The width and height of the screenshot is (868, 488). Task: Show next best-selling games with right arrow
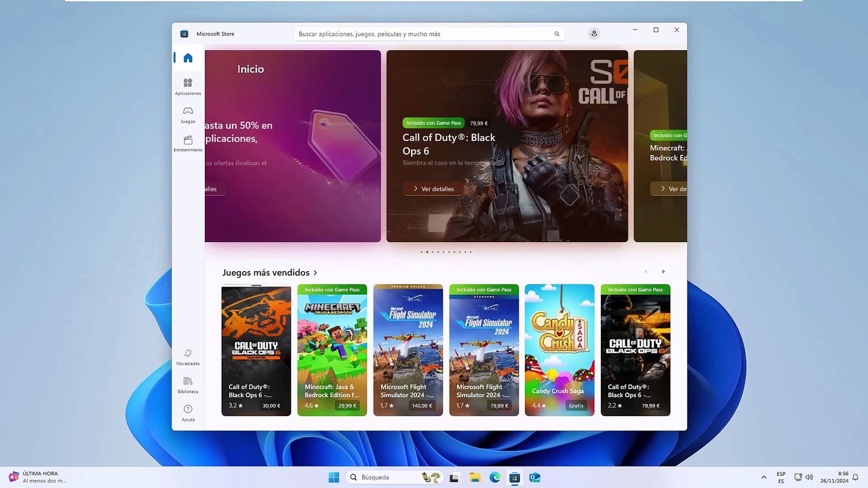click(x=663, y=272)
